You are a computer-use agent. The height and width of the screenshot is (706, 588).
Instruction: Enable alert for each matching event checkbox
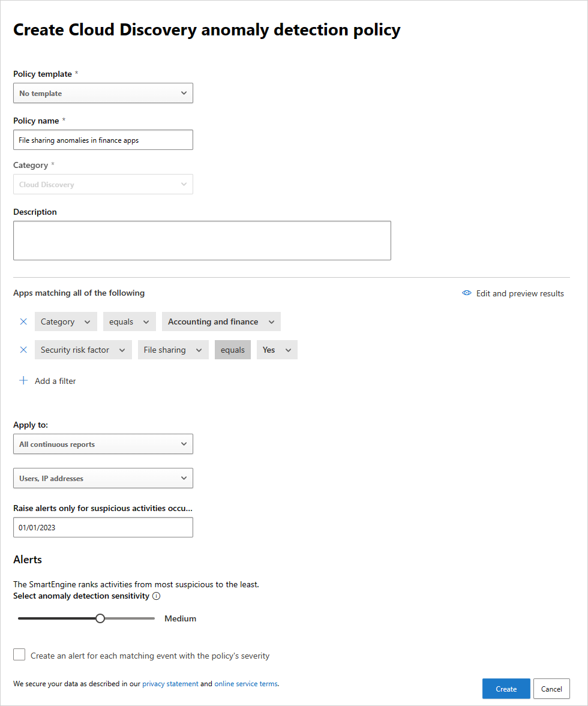point(19,655)
